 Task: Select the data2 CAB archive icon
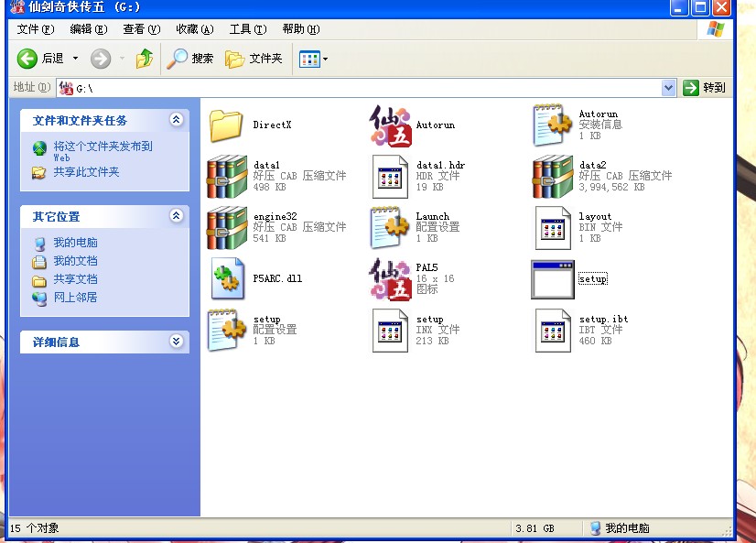553,177
